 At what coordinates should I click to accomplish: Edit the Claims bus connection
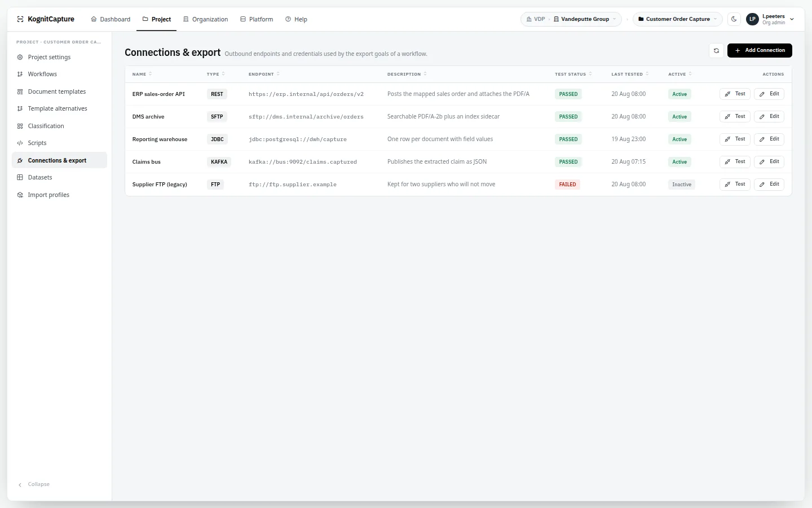point(769,161)
